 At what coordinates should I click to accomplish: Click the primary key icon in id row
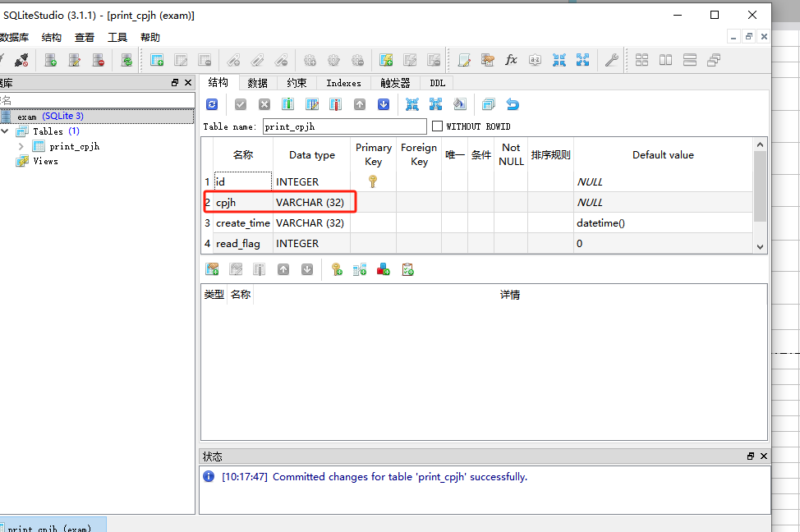click(x=373, y=181)
